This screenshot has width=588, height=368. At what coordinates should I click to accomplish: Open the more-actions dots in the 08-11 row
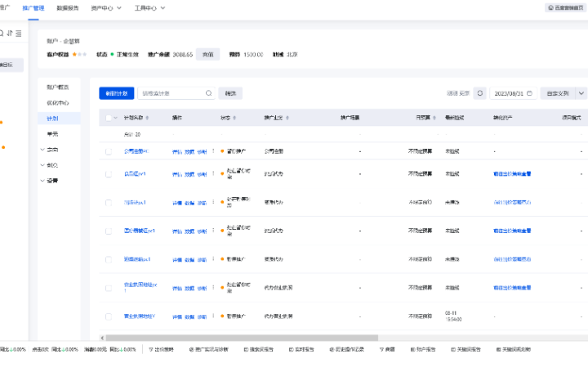pyautogui.click(x=213, y=316)
